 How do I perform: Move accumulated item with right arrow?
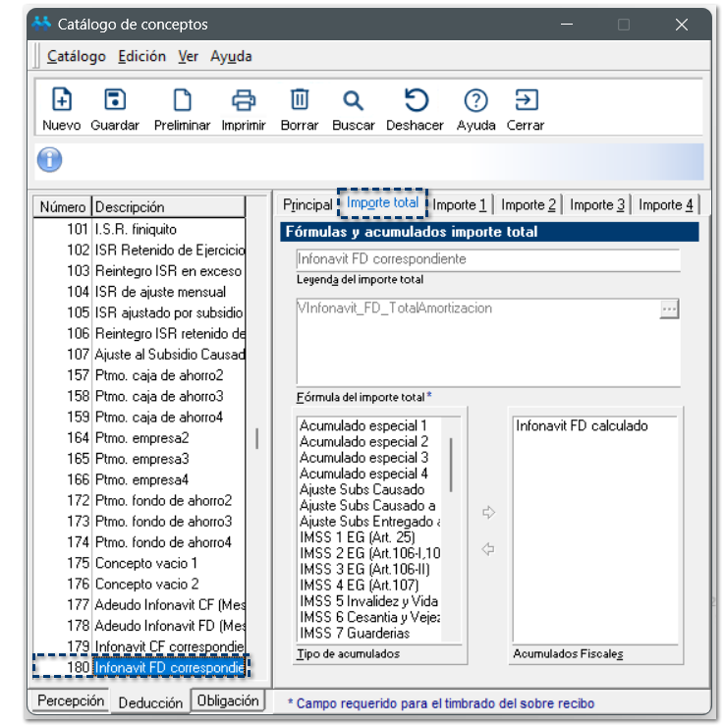click(x=488, y=512)
